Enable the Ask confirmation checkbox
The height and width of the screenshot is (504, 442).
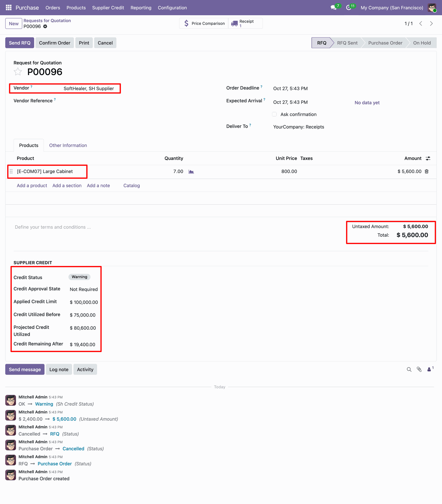pos(274,114)
